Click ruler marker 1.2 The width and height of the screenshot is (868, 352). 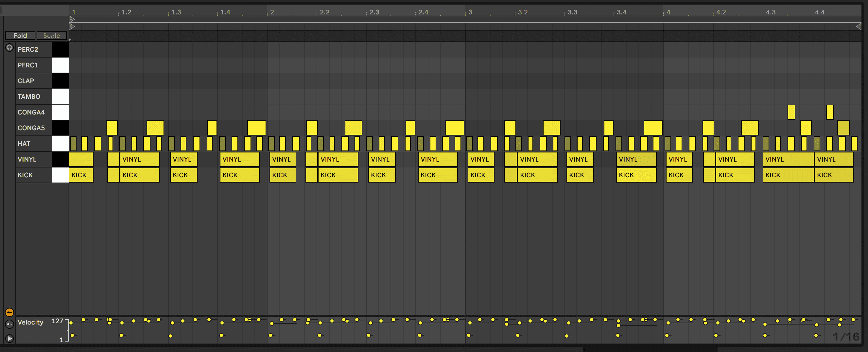[x=126, y=12]
